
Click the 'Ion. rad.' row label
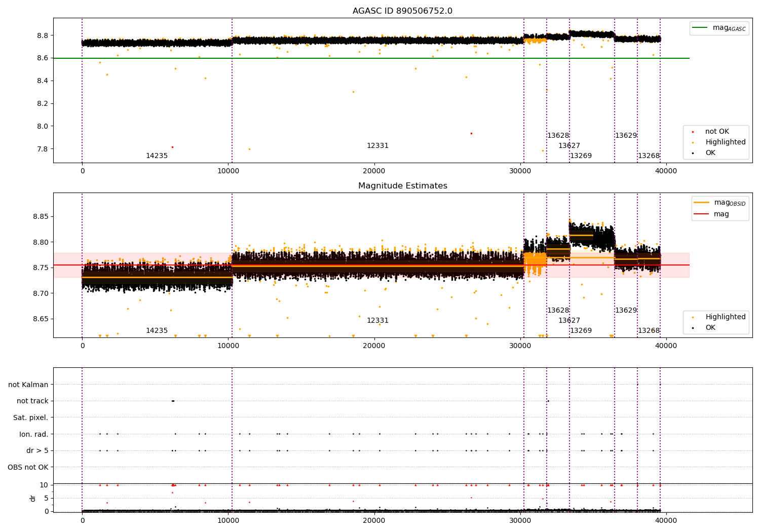33,434
